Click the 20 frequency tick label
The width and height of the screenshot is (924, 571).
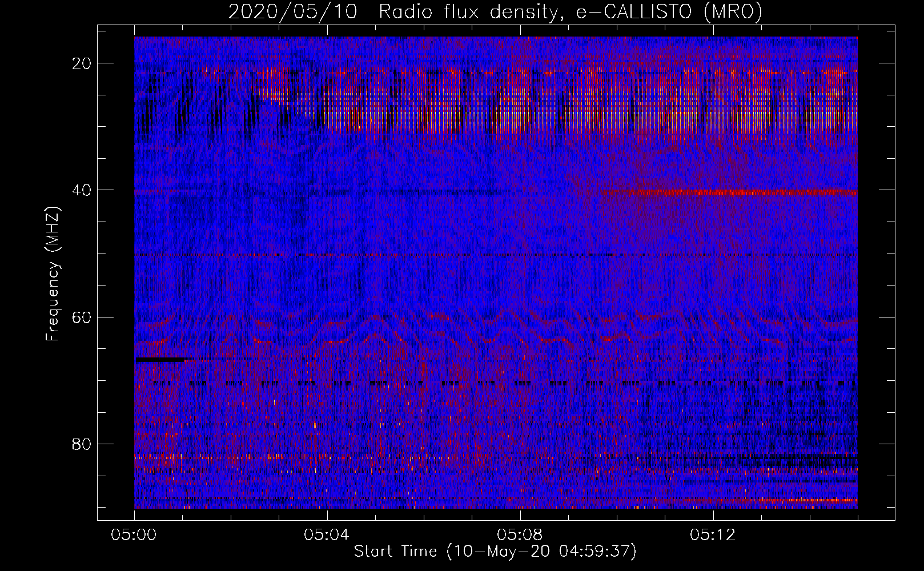point(82,63)
